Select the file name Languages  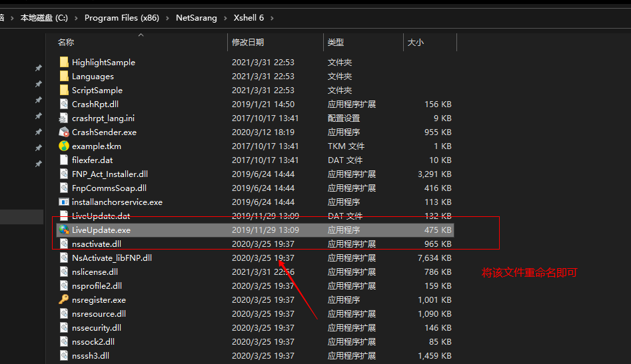point(93,77)
